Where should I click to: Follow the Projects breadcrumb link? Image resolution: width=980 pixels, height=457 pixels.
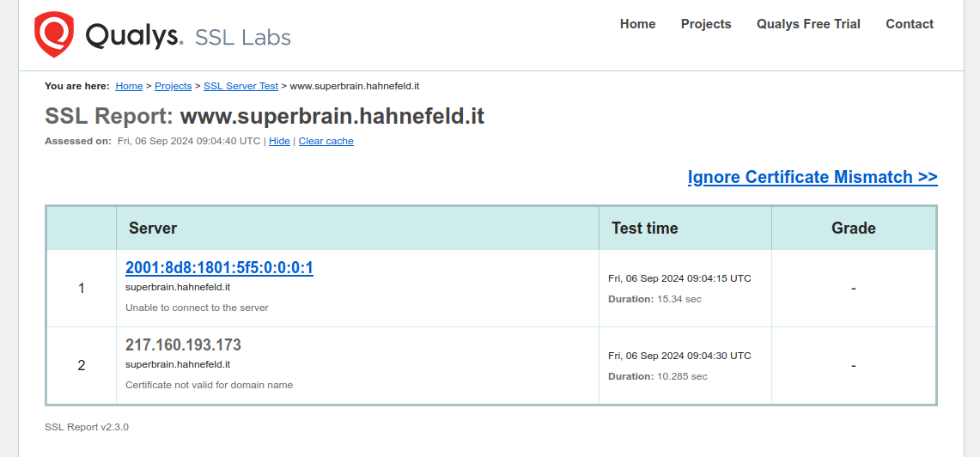point(173,86)
